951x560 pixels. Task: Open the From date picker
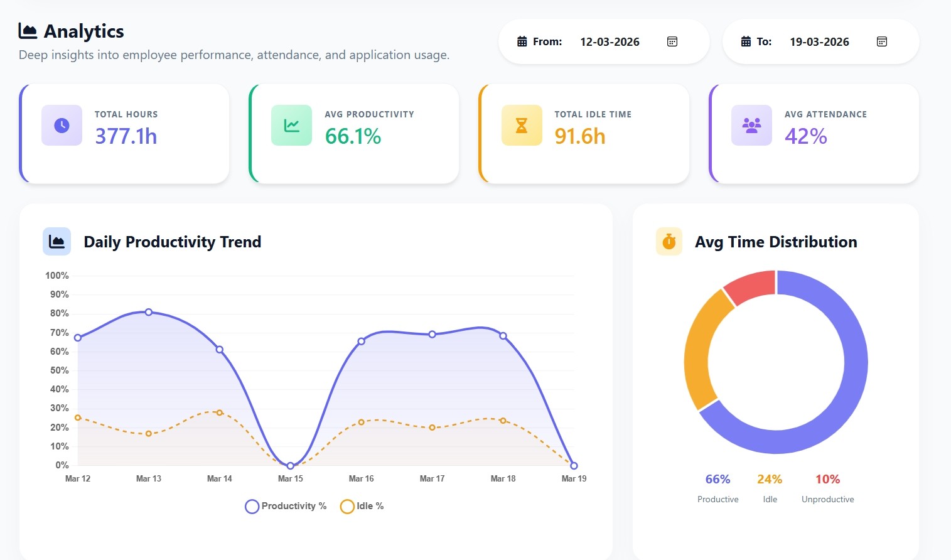672,41
